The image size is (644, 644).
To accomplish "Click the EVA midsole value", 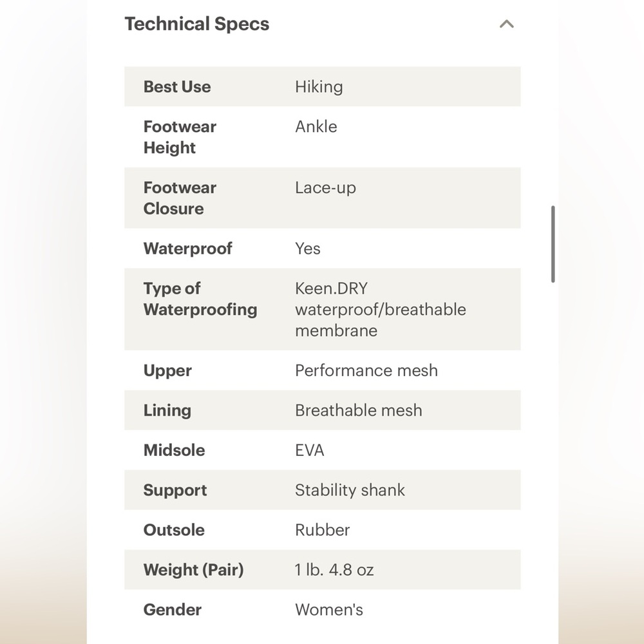I will coord(310,450).
